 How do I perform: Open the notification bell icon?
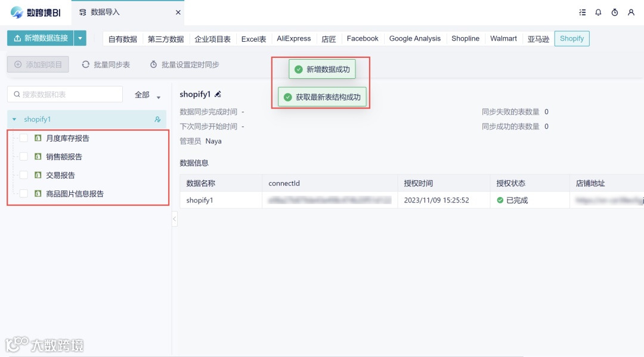pos(599,12)
